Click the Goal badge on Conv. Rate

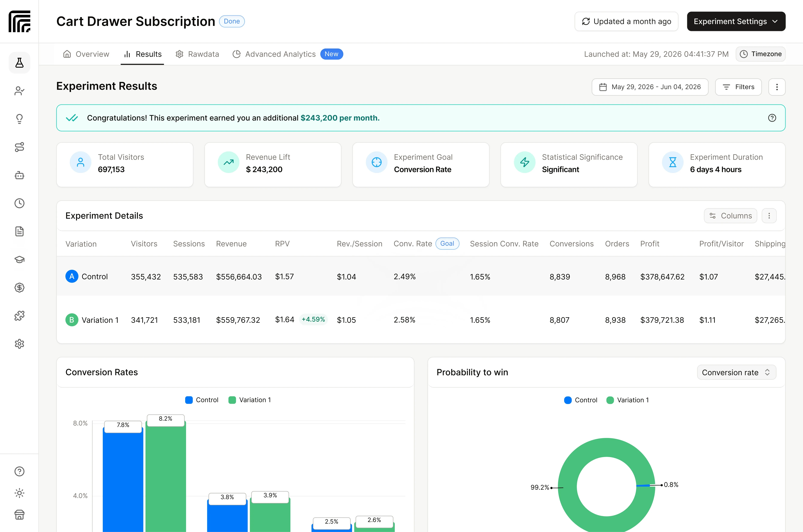tap(447, 243)
